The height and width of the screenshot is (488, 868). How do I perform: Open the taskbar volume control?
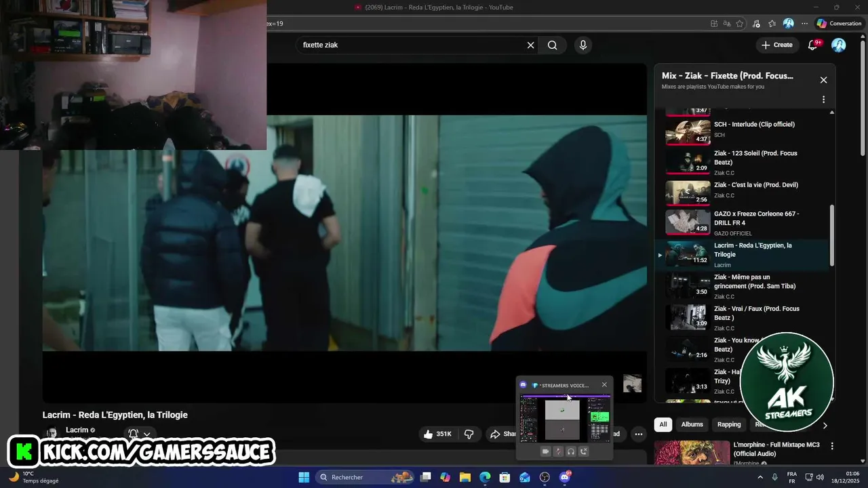(x=820, y=477)
